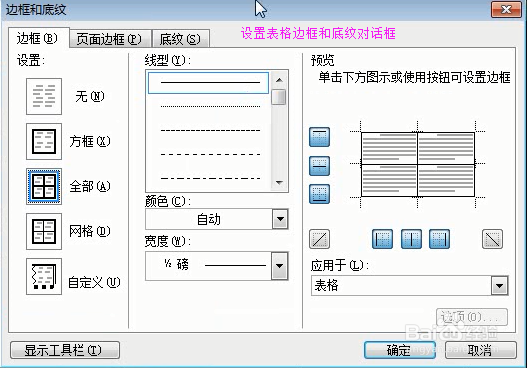The image size is (528, 368).
Task: Click line style list scroll-down arrow
Action: (x=279, y=182)
